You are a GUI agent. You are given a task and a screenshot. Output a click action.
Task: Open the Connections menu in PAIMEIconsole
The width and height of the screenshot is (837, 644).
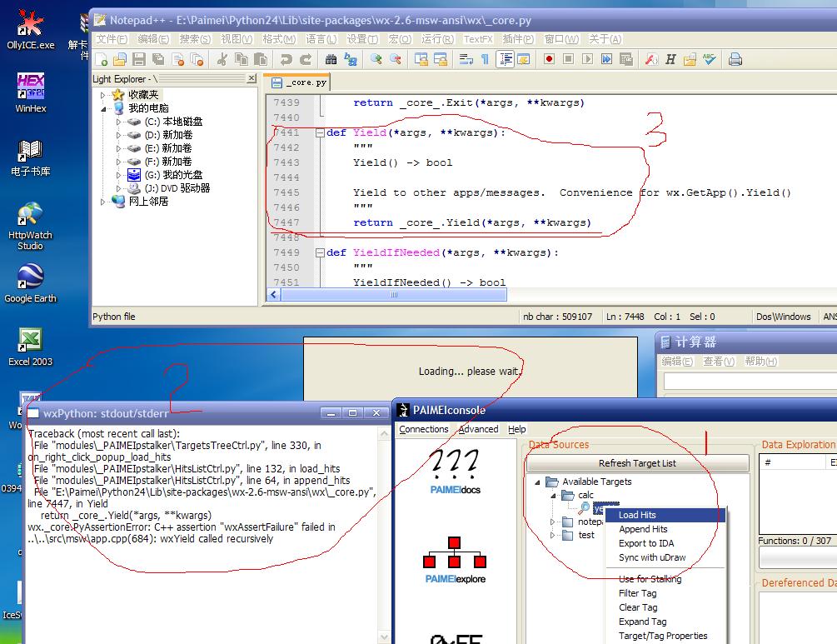[424, 429]
